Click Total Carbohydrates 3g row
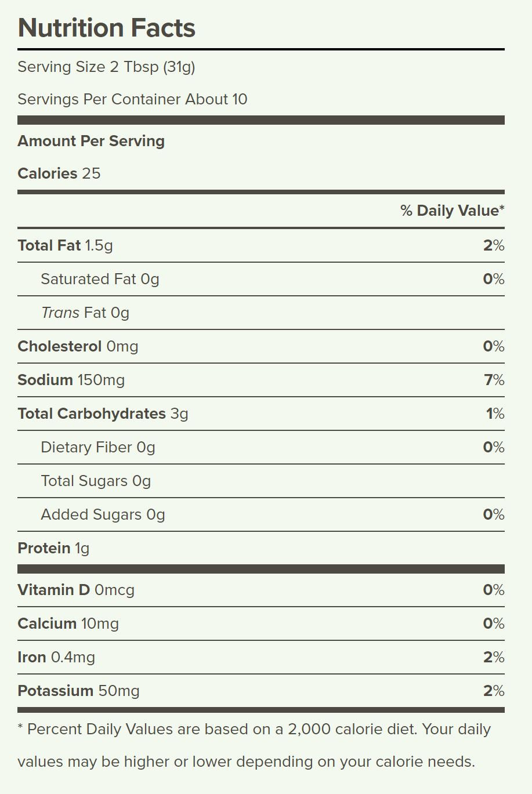The image size is (532, 794). click(x=261, y=414)
